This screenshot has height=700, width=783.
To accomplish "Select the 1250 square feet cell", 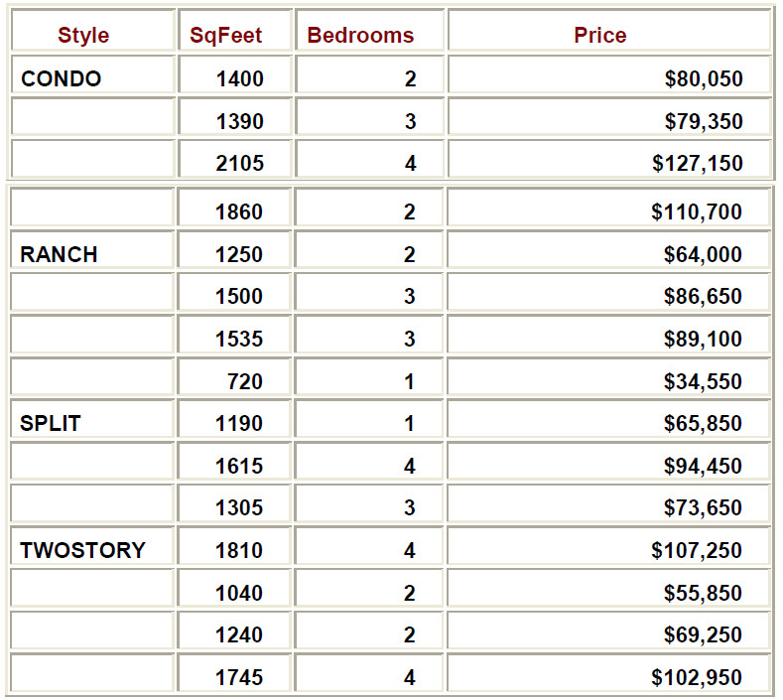I will pyautogui.click(x=239, y=254).
